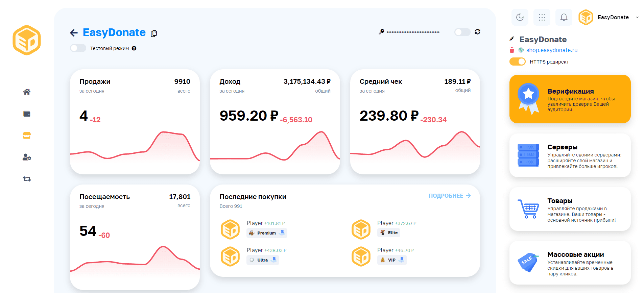Click the EasyDonate heading in the right panel

click(x=543, y=40)
